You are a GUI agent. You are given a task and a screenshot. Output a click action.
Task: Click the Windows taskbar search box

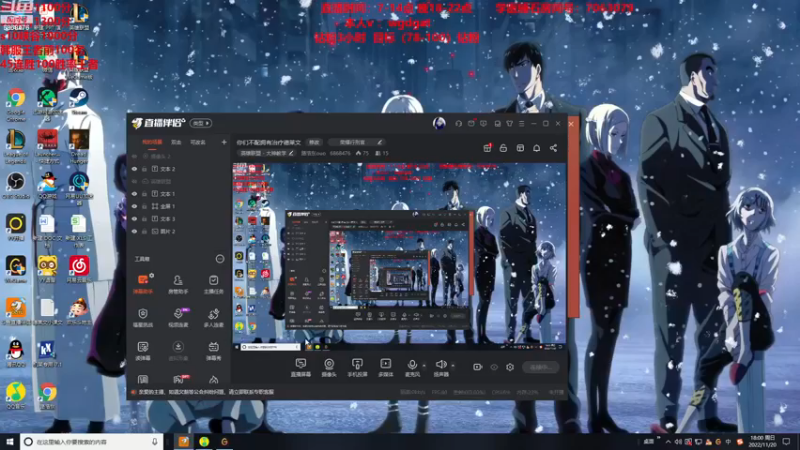point(92,442)
